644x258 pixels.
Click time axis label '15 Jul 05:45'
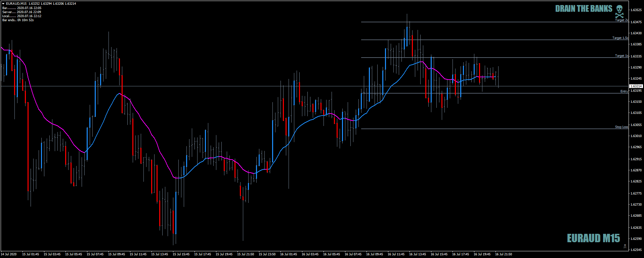(74, 254)
